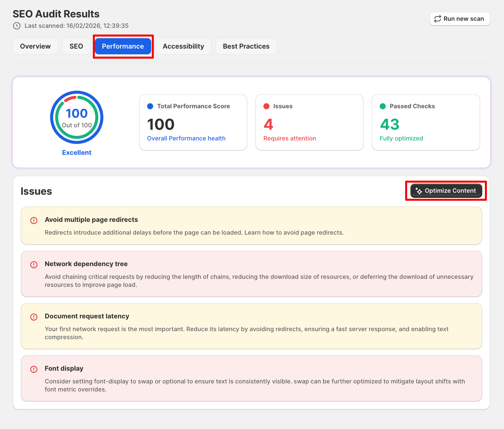The width and height of the screenshot is (504, 429).
Task: Switch to the Overview tab
Action: 35,46
